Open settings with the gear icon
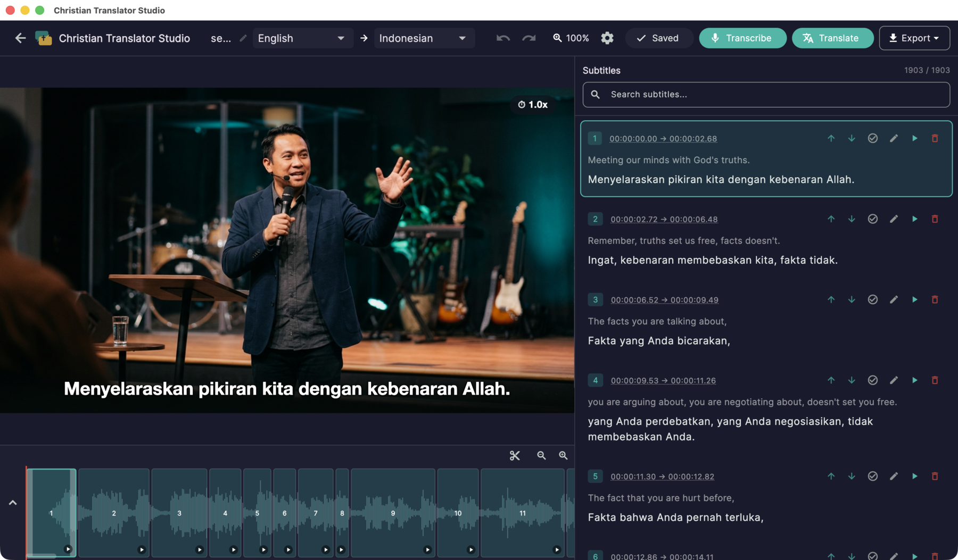Image resolution: width=958 pixels, height=560 pixels. point(607,38)
